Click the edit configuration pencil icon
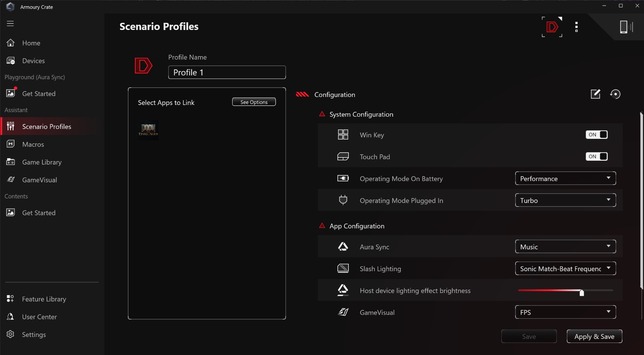Screen dimensions: 644x355 click(x=595, y=94)
